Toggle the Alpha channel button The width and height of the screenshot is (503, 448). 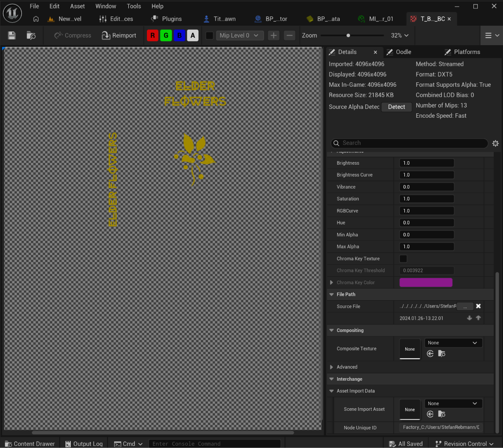[192, 35]
